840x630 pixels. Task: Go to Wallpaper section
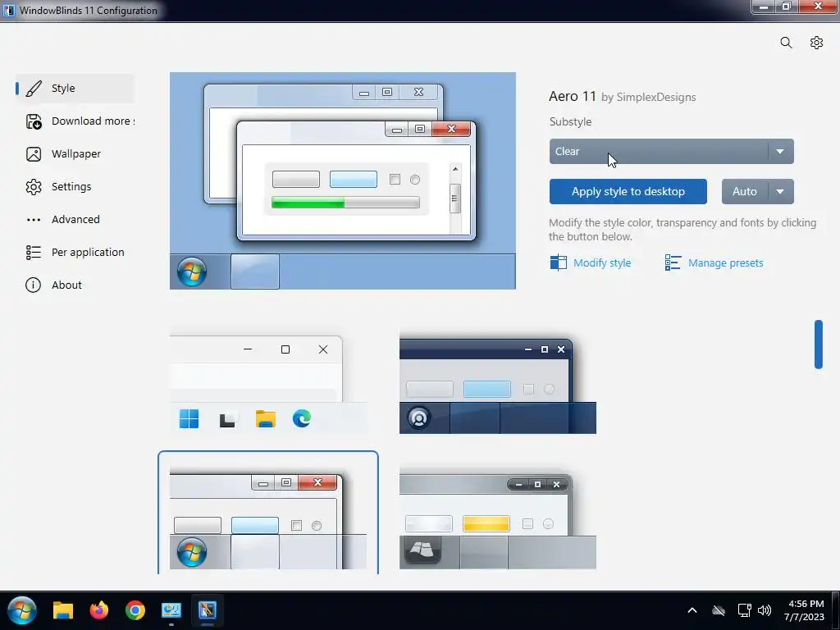point(75,154)
